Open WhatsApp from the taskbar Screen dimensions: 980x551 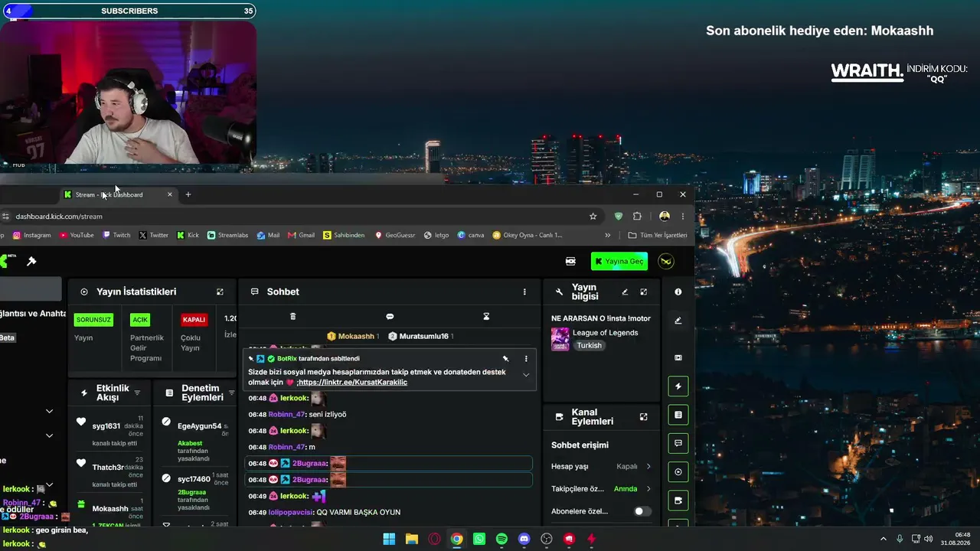point(479,539)
